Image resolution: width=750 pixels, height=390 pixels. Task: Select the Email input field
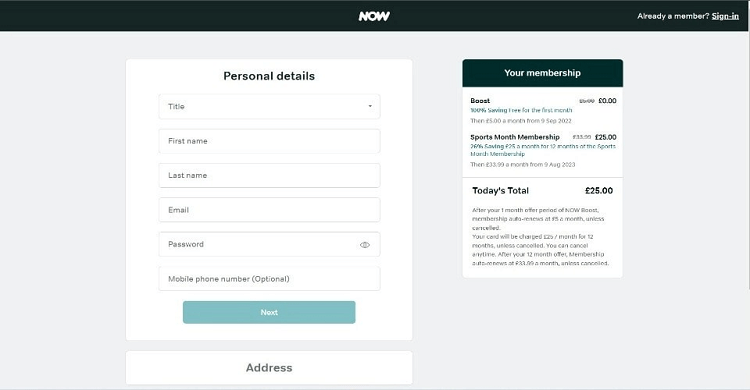coord(269,210)
